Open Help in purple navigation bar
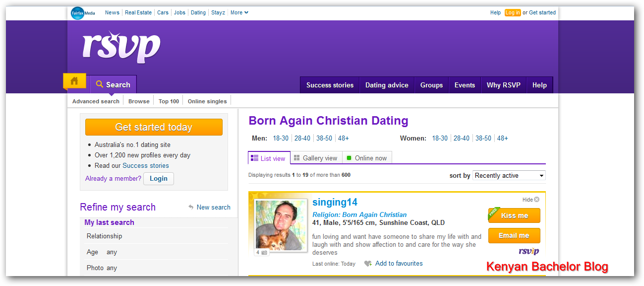Screen dimensions: 644x286 (x=539, y=85)
